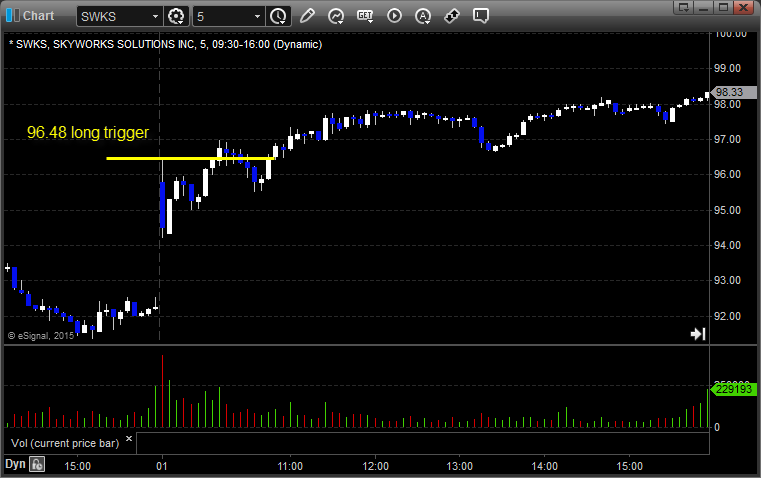The width and height of the screenshot is (761, 478).
Task: Click the 92.00 price axis label
Action: pos(727,316)
